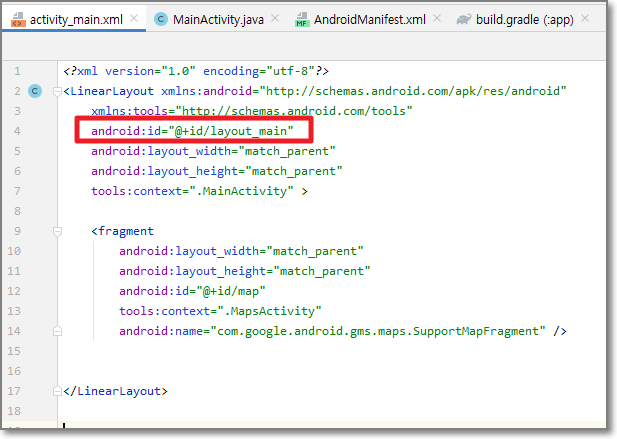Click the related class gutter icon on line 2
This screenshot has width=617, height=439.
pyautogui.click(x=35, y=91)
